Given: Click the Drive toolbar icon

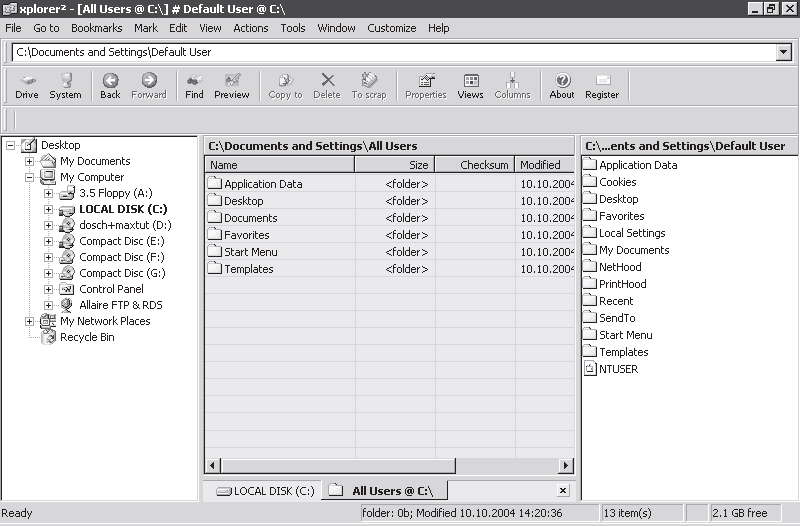Looking at the screenshot, I should (x=27, y=86).
